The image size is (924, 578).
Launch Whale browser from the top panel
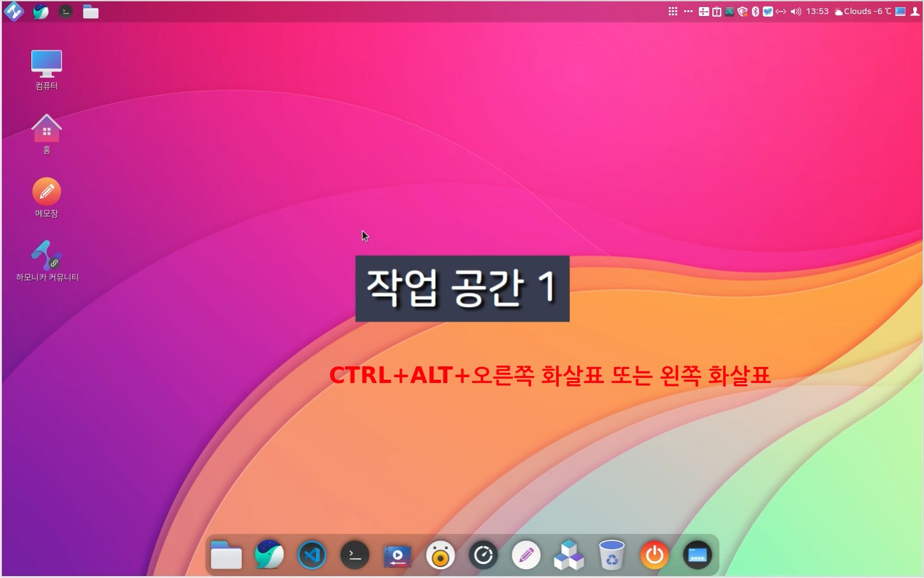click(x=40, y=12)
